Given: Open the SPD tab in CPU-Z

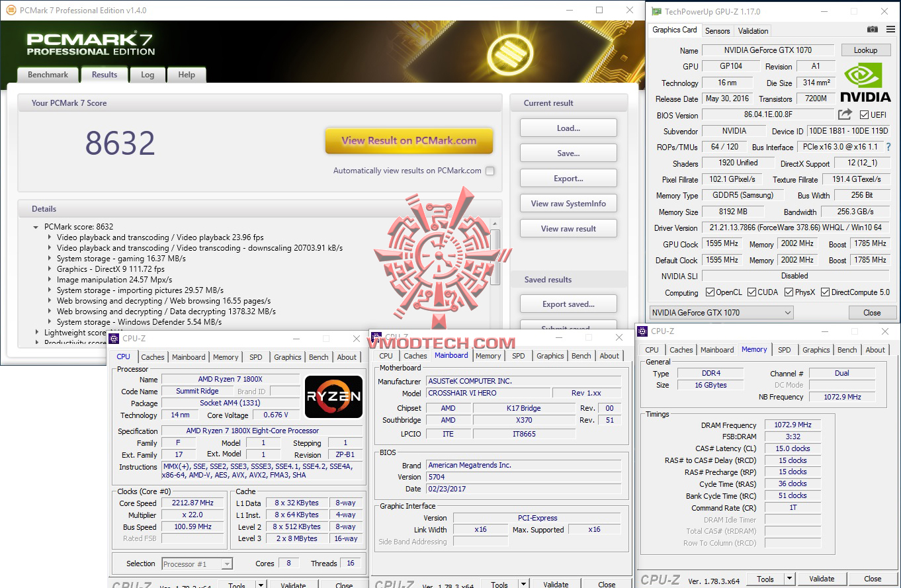Looking at the screenshot, I should (256, 357).
